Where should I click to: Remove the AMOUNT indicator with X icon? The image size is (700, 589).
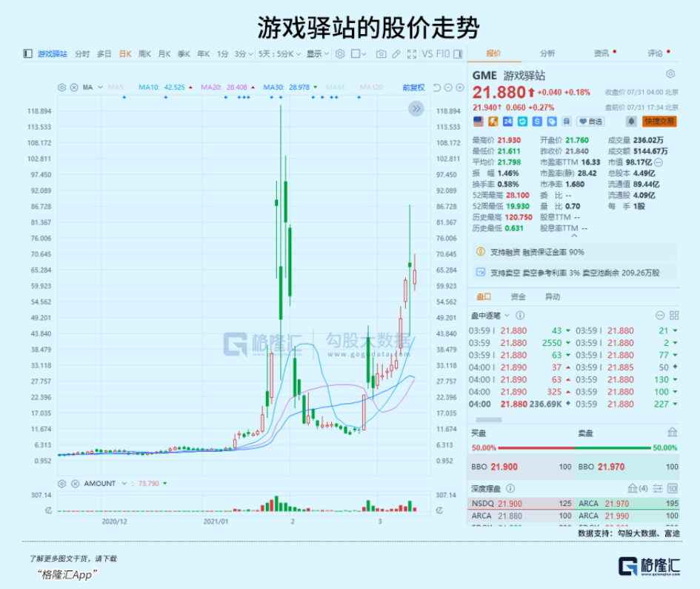[75, 484]
